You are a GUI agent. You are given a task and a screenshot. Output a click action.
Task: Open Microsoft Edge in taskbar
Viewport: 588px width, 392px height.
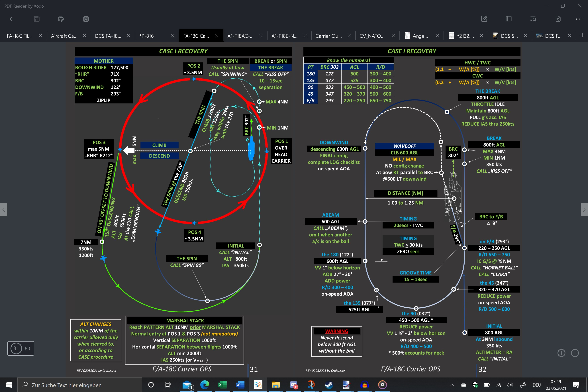pyautogui.click(x=205, y=385)
